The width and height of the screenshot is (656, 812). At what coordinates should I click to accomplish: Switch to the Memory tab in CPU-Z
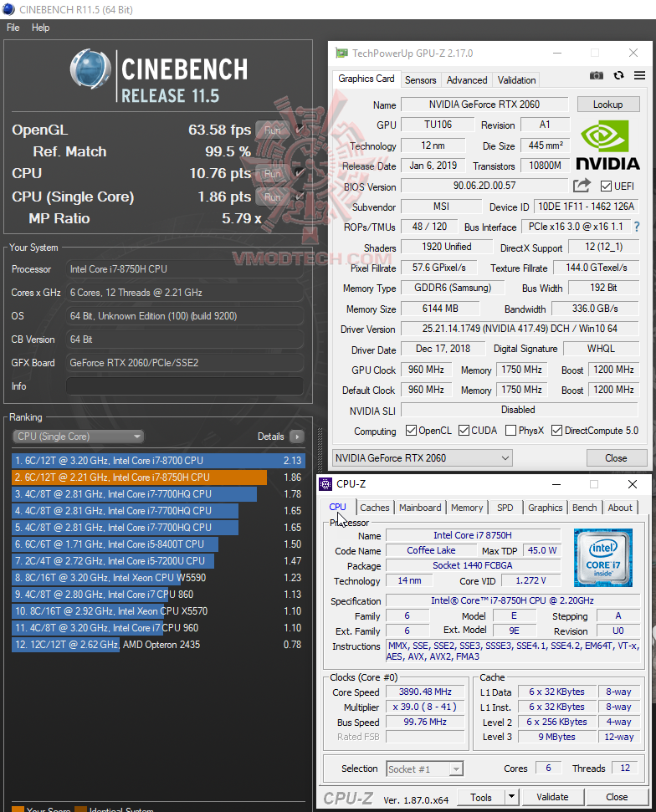click(x=467, y=508)
